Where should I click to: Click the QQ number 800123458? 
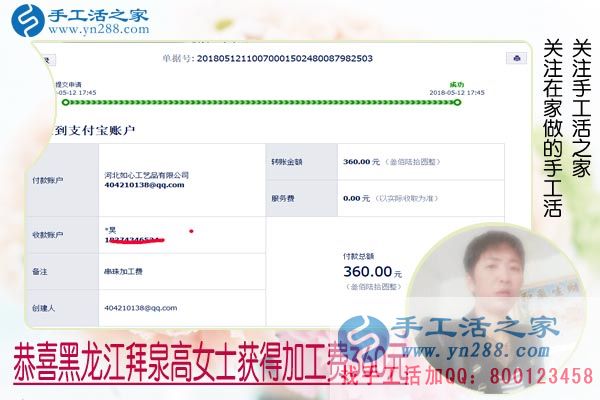(541, 376)
